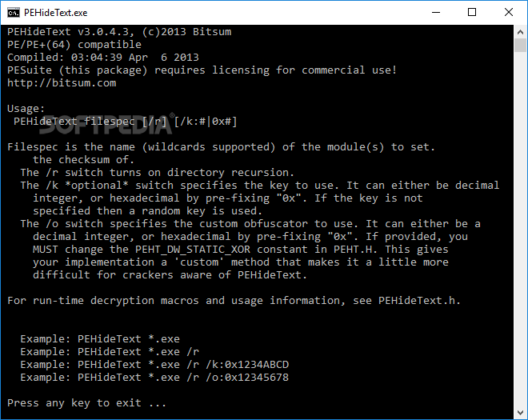Click the scrollbar up arrow
This screenshot has width=528, height=420.
pyautogui.click(x=521, y=30)
